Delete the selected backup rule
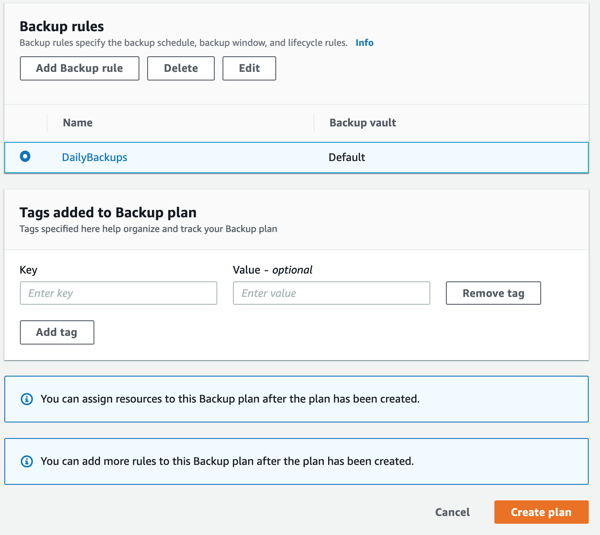Screen dimensions: 600x535 pyautogui.click(x=181, y=68)
